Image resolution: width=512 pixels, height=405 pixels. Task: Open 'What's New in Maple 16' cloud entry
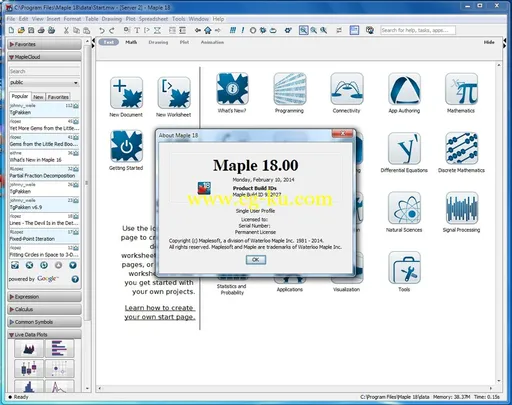(x=44, y=157)
